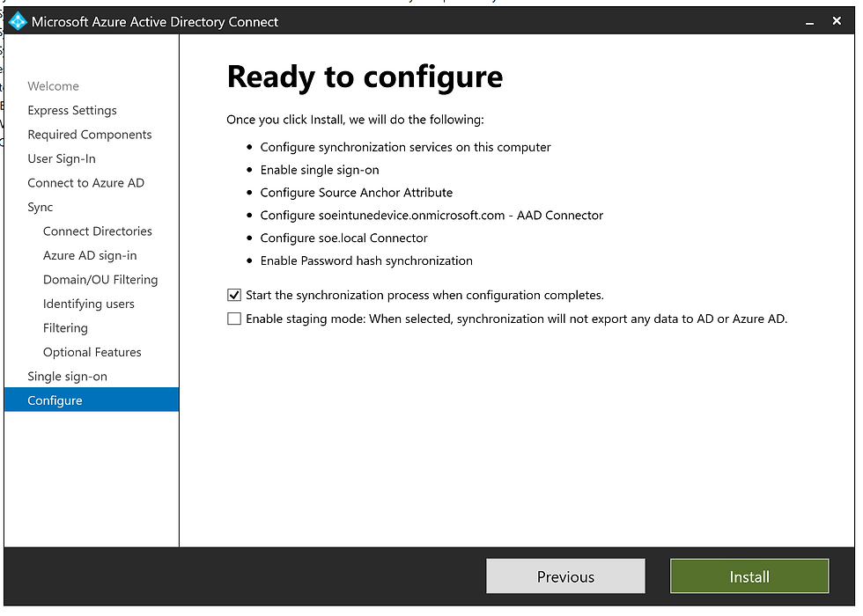
Task: Click the window title 'Microsoft Azure Active Directory Connect'
Action: (x=155, y=22)
